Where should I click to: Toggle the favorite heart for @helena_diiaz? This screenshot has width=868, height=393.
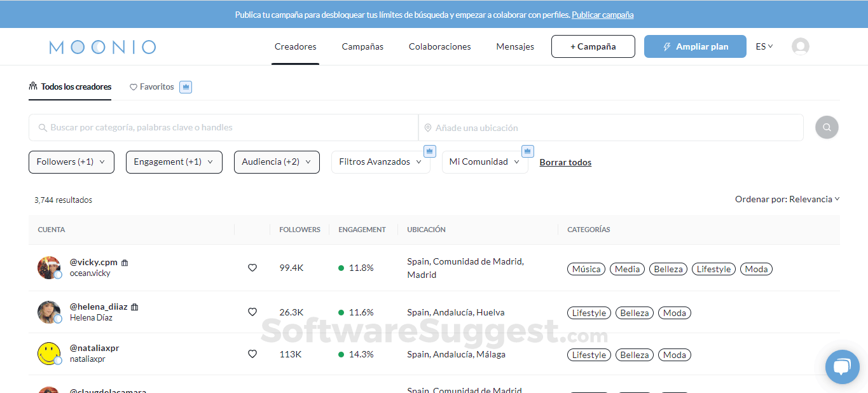point(252,312)
